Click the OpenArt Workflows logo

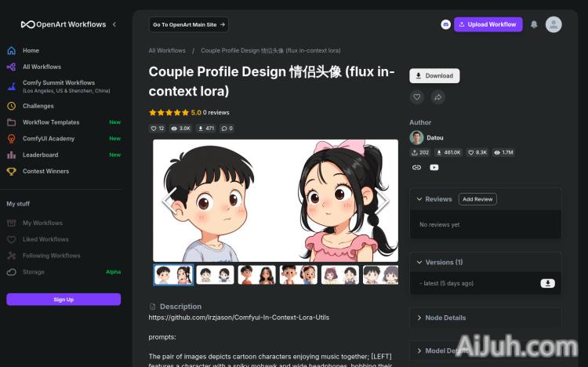pos(64,24)
